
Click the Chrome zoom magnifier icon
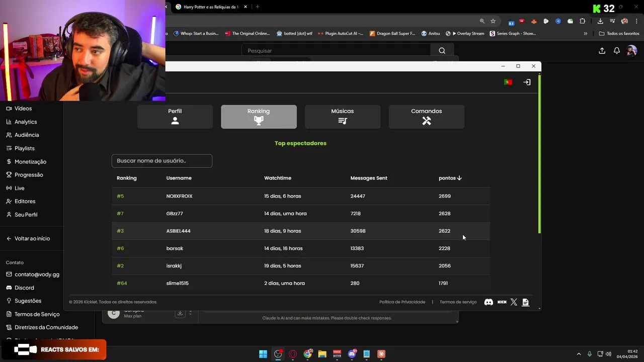click(x=482, y=21)
